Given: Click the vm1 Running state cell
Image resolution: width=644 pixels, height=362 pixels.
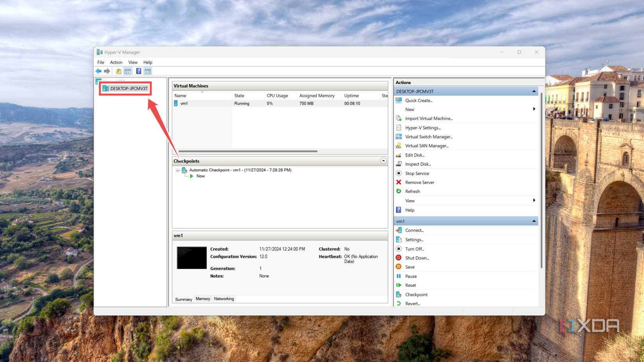Looking at the screenshot, I should click(x=242, y=103).
